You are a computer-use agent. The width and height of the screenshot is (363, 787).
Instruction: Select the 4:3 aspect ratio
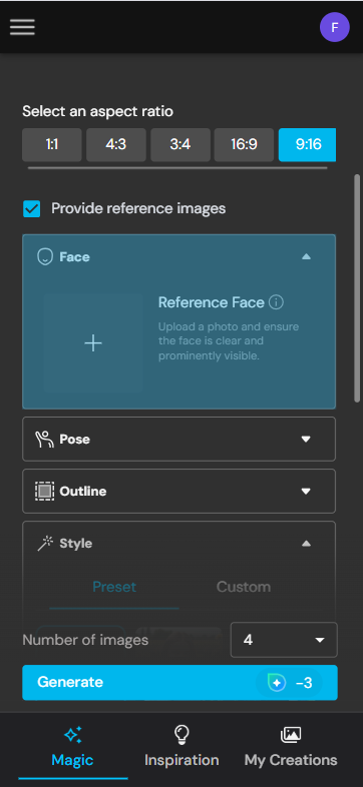[x=116, y=145]
